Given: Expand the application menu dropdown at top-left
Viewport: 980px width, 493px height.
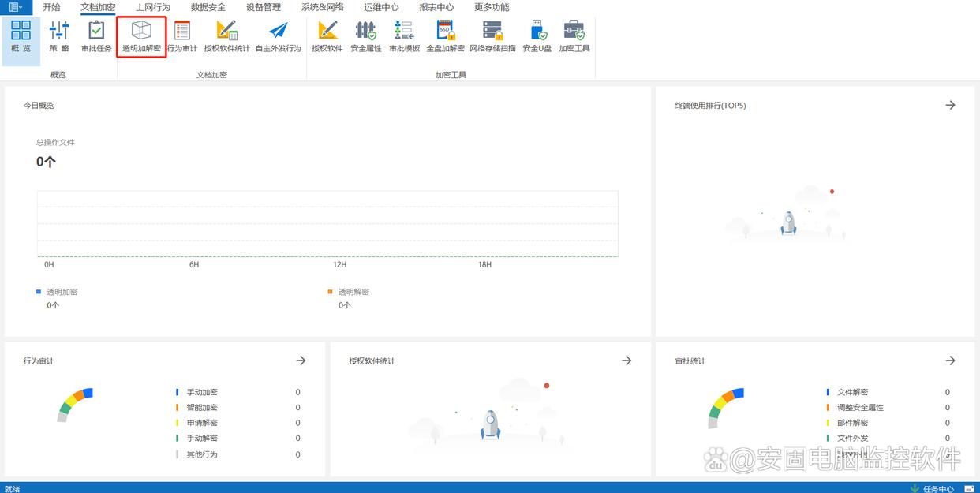Looking at the screenshot, I should pyautogui.click(x=16, y=7).
